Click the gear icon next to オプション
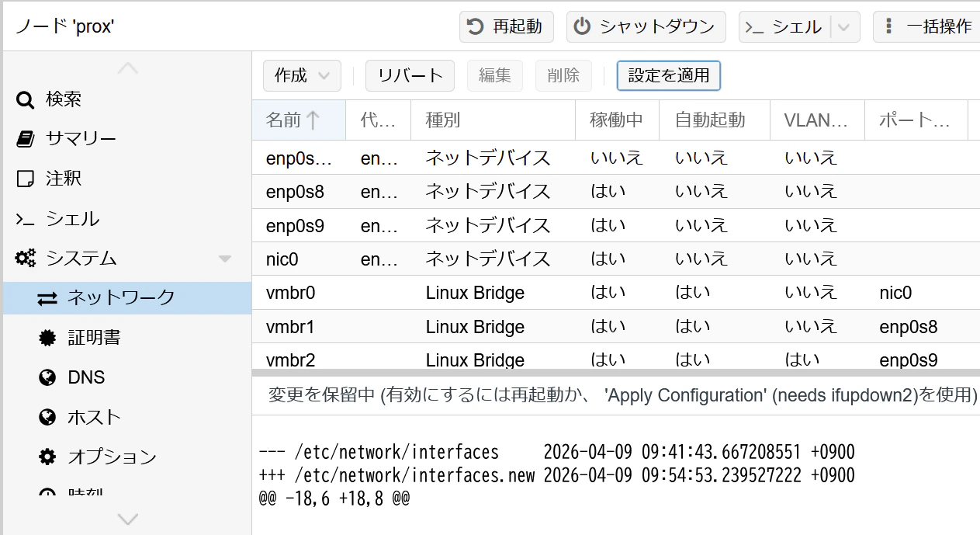 pyautogui.click(x=47, y=457)
